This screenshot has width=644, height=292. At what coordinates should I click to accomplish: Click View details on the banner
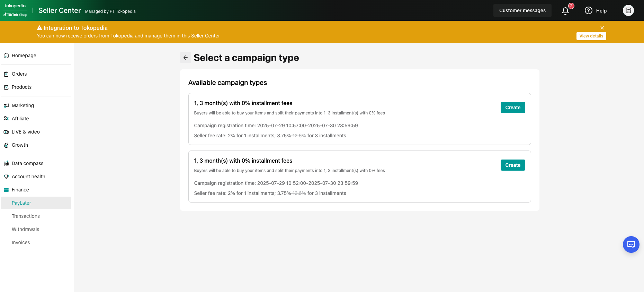click(x=591, y=36)
